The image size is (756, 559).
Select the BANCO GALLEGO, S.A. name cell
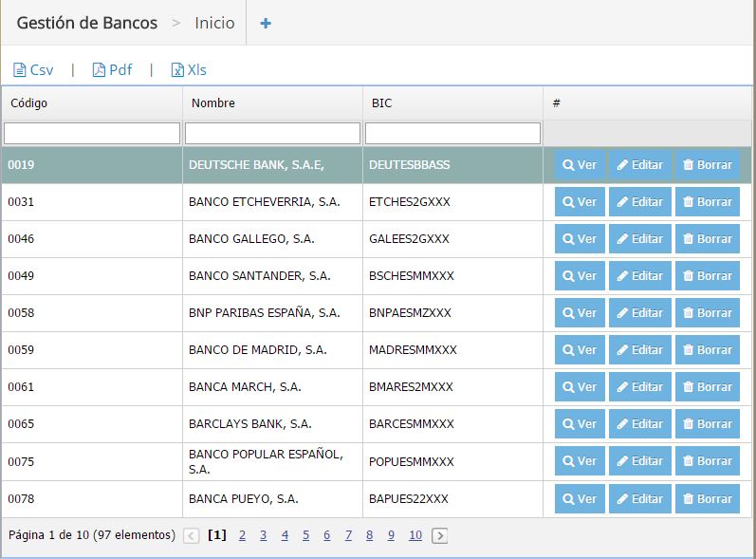point(272,239)
